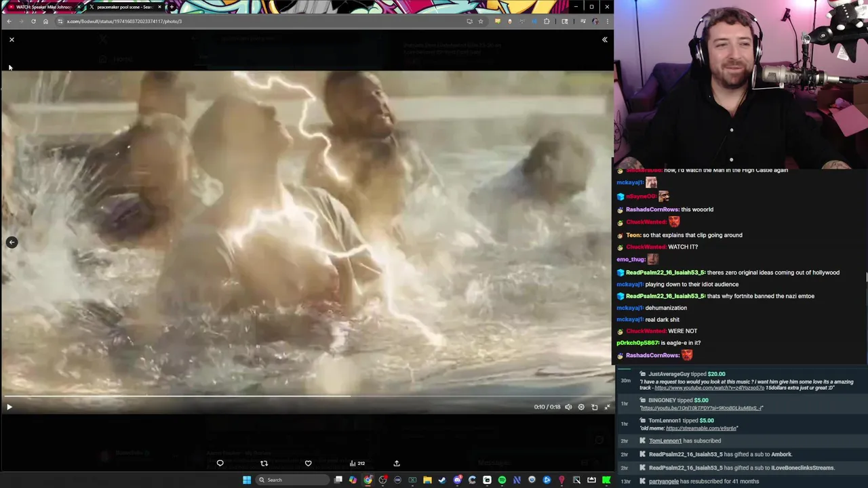Select the peacemaker pool scene browser tab
The image size is (868, 488).
(124, 7)
